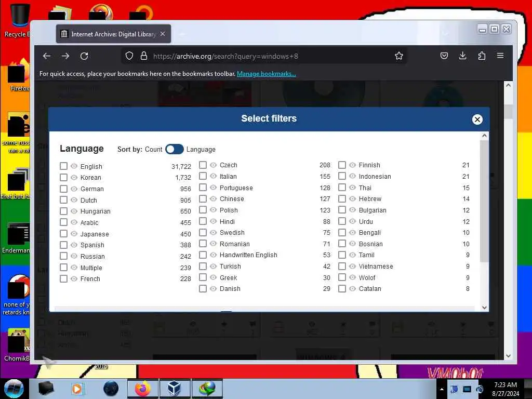Click the padlock site info icon
Image resolution: width=532 pixels, height=399 pixels.
(144, 56)
